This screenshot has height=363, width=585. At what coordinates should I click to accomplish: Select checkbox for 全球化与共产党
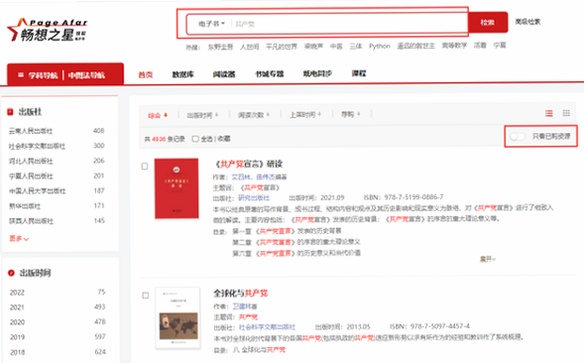coord(146,295)
